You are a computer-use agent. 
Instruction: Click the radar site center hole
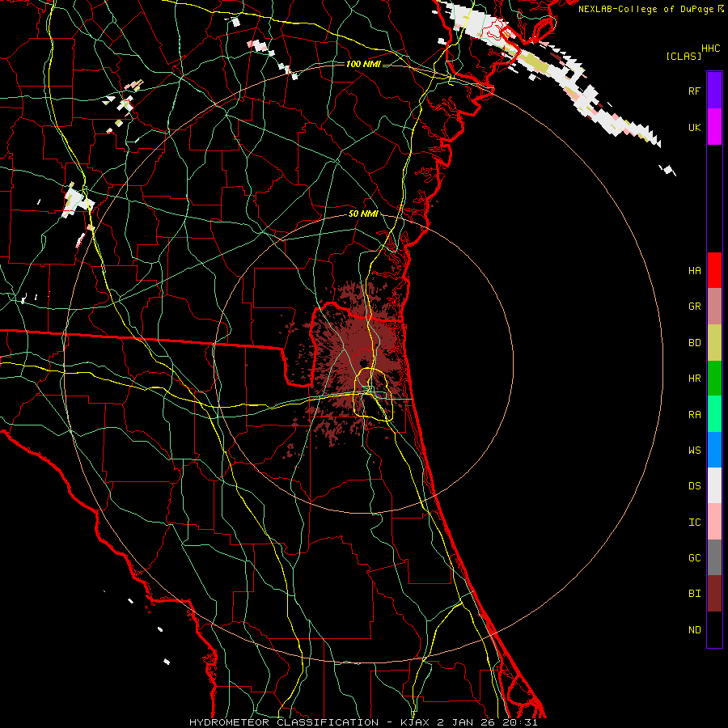[x=363, y=362]
